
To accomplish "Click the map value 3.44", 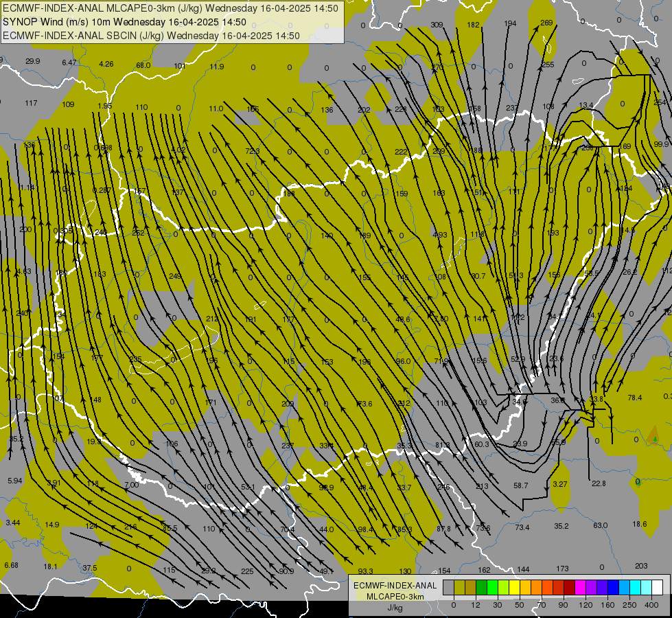I will click(x=13, y=523).
